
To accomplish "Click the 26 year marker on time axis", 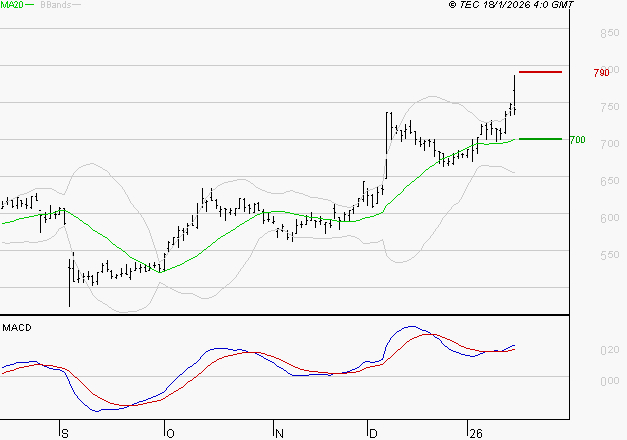I will pos(476,434).
